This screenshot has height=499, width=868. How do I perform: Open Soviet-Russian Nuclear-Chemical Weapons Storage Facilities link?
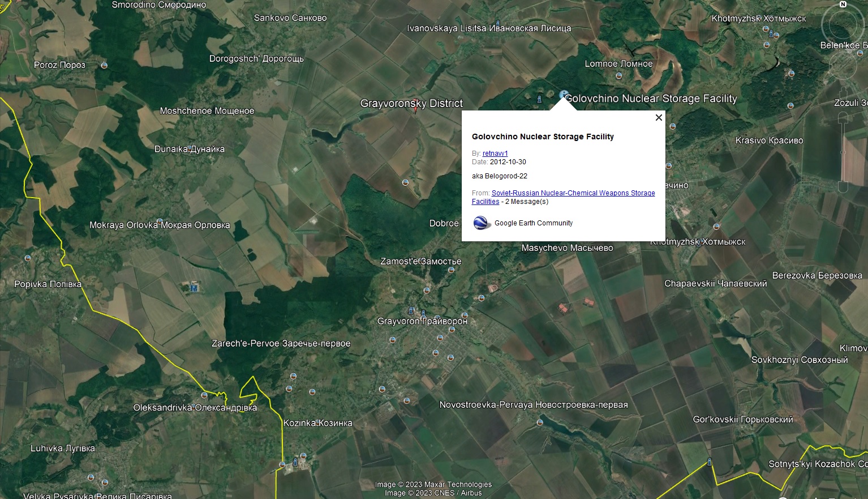point(564,197)
